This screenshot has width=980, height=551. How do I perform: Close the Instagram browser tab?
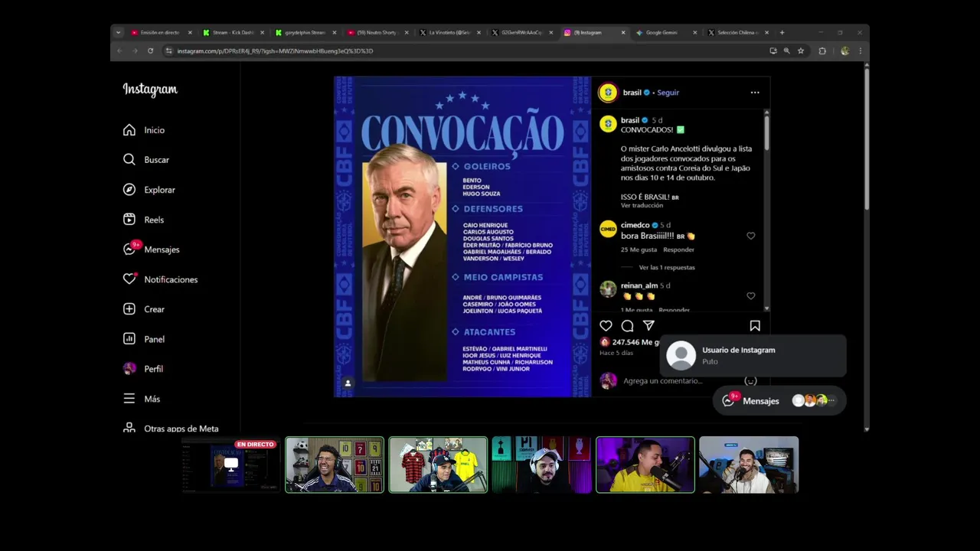(x=623, y=33)
